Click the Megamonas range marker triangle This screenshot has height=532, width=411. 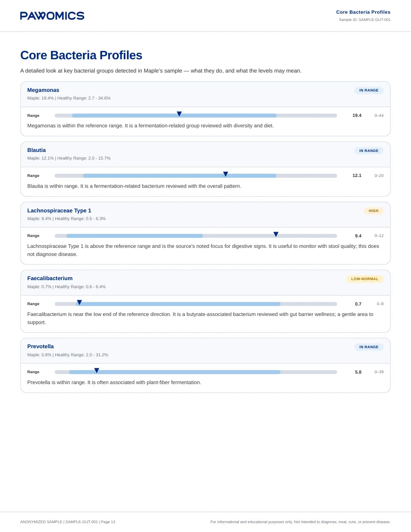179,114
